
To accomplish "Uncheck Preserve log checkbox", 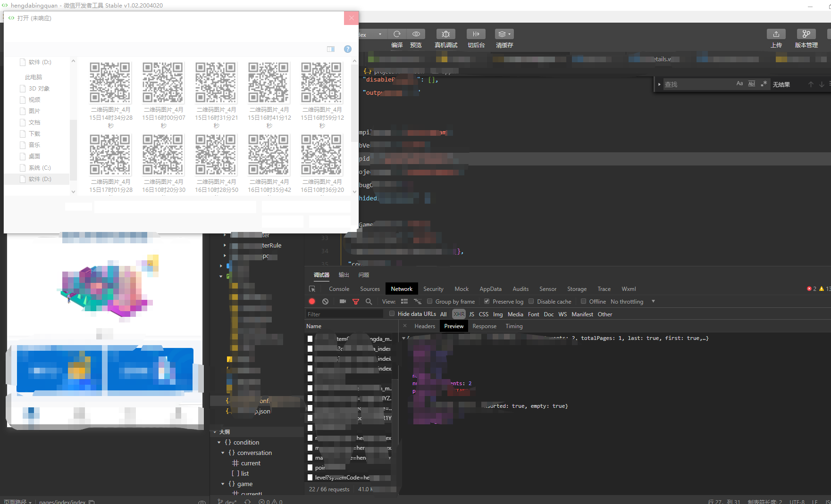I will point(487,301).
